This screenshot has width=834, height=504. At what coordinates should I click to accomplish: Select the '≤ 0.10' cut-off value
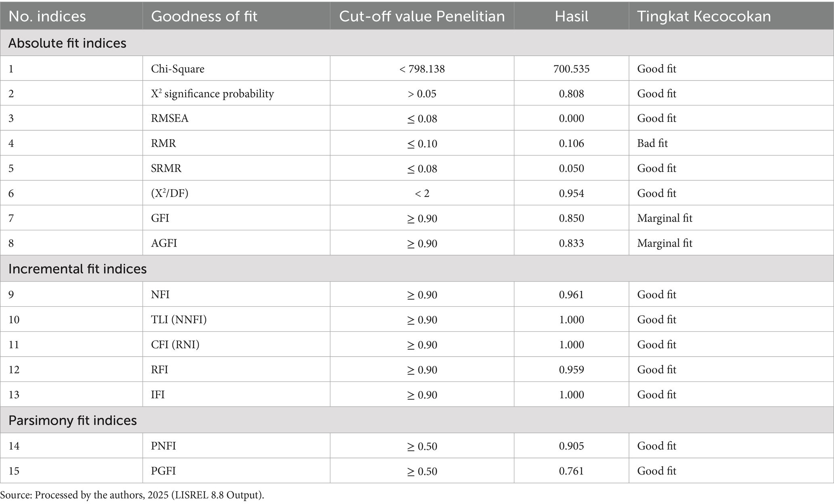(422, 144)
